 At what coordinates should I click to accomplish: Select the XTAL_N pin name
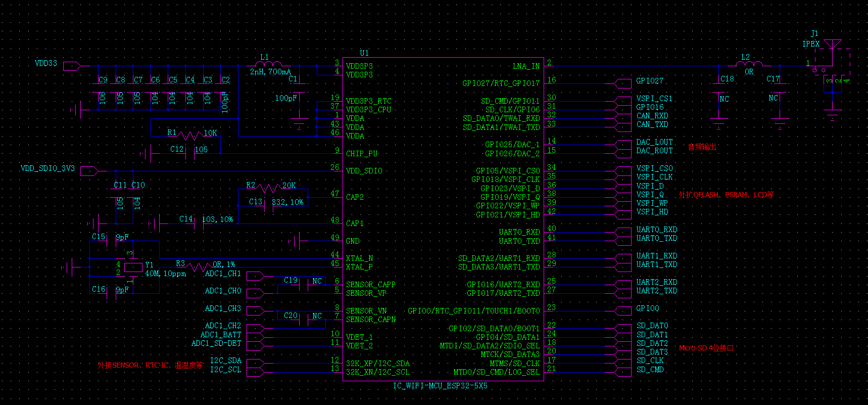click(359, 258)
